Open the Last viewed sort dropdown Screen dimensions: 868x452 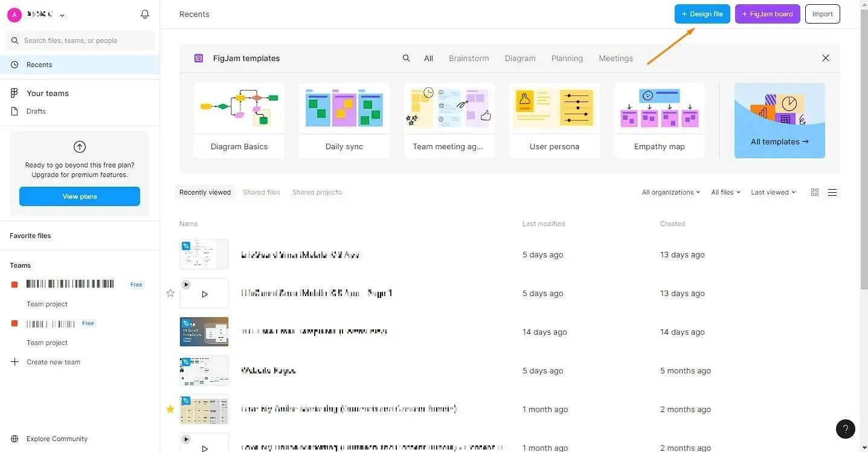[x=773, y=192]
